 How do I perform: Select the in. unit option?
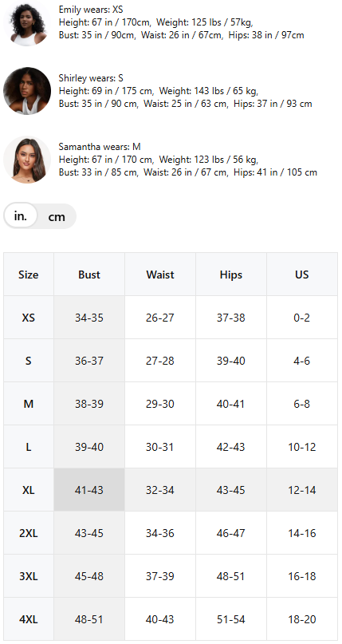click(21, 216)
